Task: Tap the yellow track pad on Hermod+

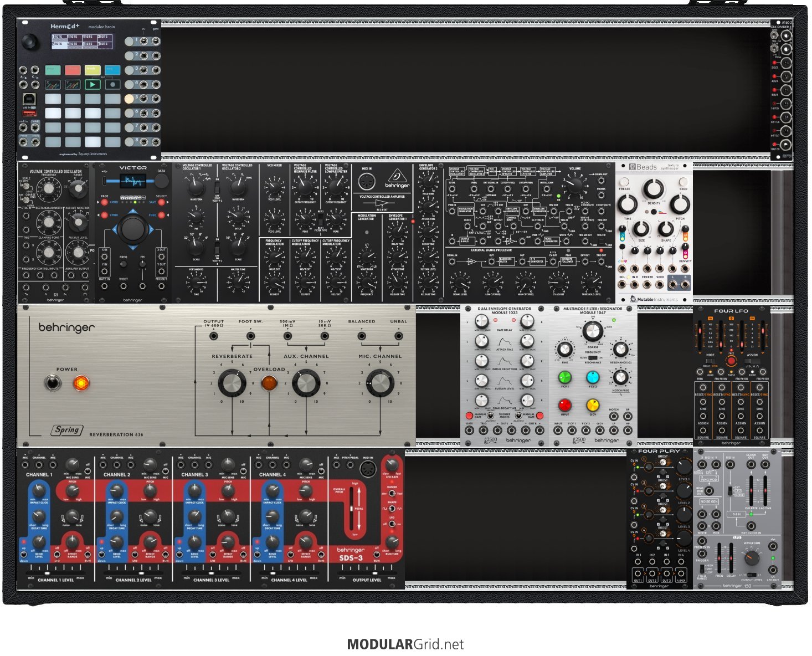Action: tap(92, 70)
